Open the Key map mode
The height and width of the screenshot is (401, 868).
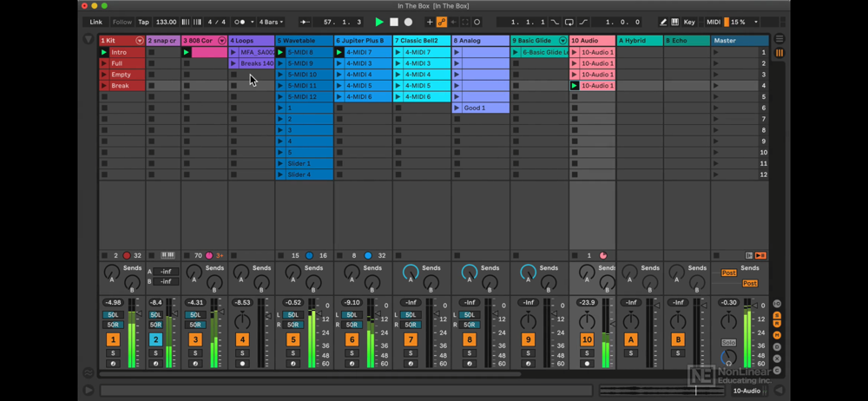[689, 22]
